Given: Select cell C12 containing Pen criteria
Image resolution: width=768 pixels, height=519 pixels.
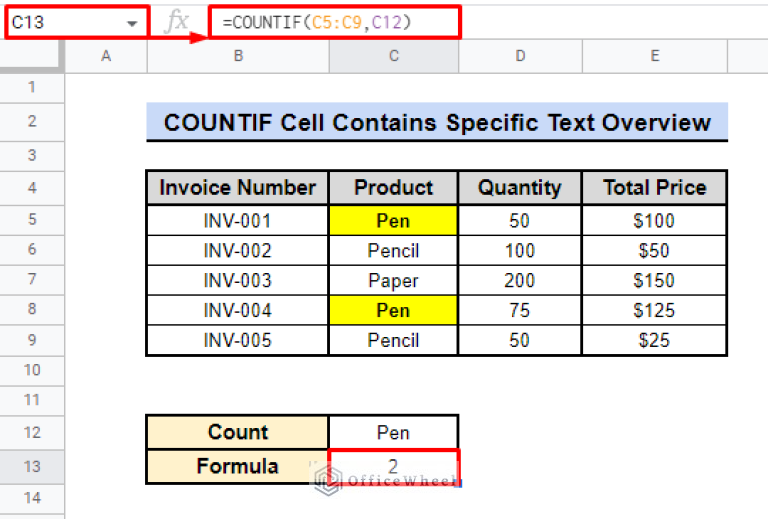Looking at the screenshot, I should tap(393, 432).
